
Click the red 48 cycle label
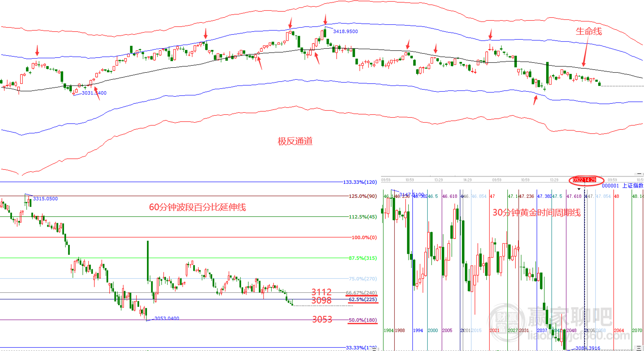pos(617,196)
